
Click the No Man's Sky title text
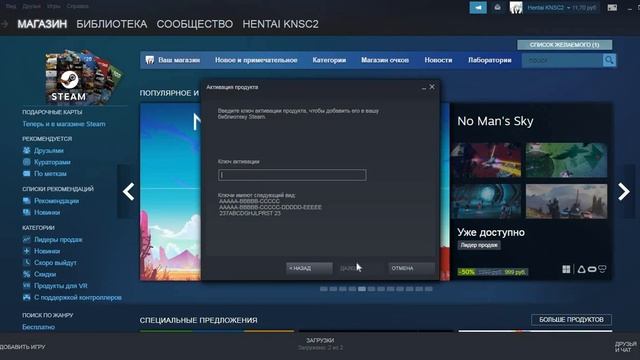(x=495, y=121)
